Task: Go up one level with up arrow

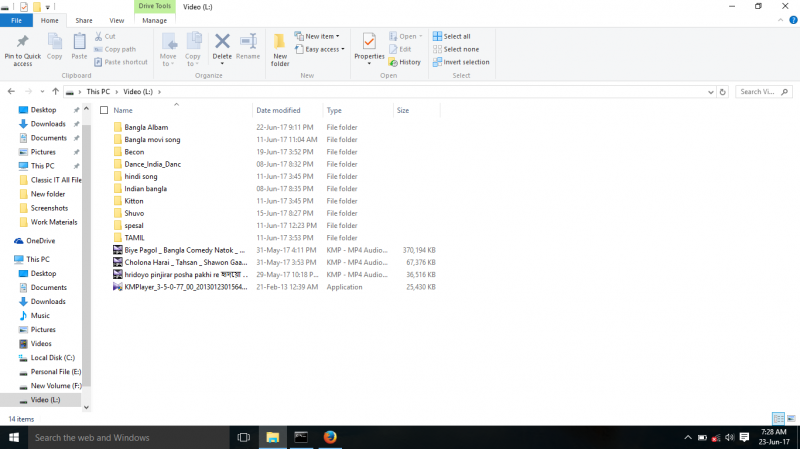Action: click(x=56, y=91)
